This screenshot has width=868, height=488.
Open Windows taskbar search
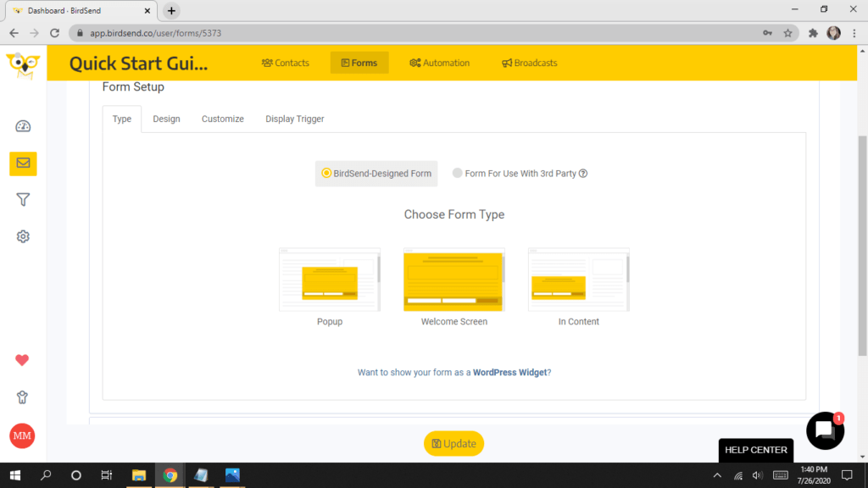pos(46,475)
